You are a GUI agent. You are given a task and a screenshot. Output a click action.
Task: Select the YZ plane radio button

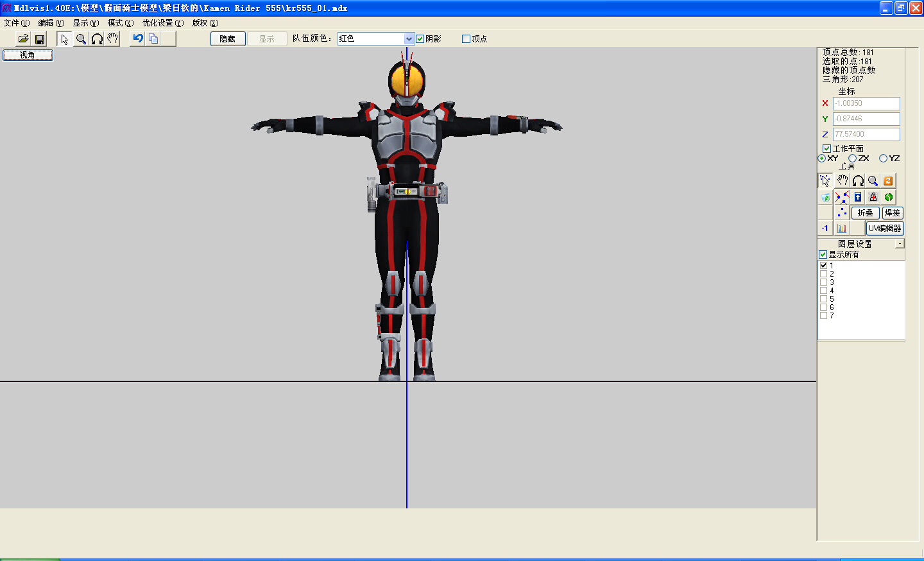(883, 158)
